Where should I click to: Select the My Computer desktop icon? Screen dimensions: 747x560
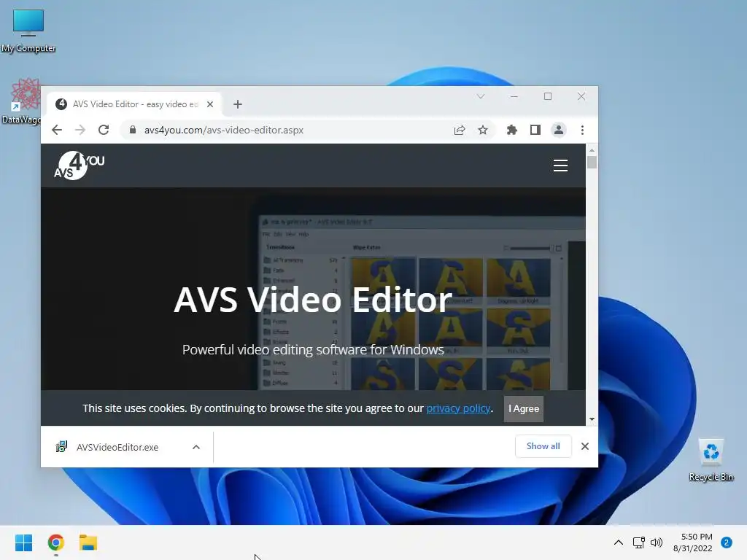[28, 30]
